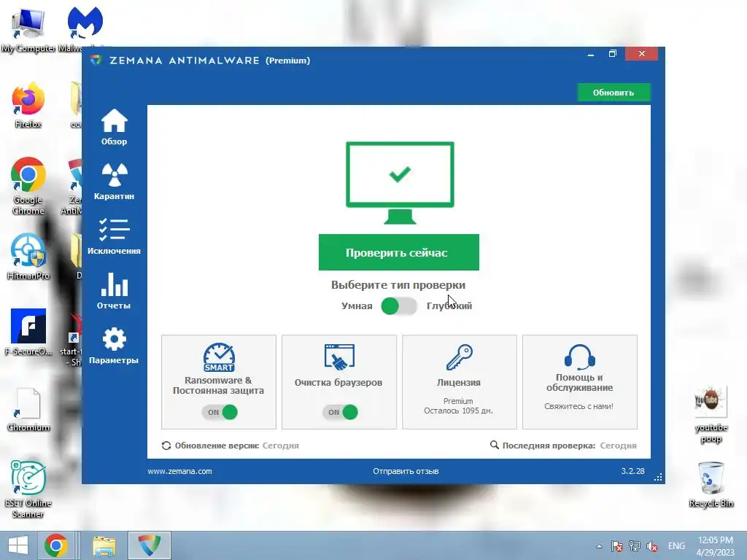Open the Windows Start button

[18, 545]
